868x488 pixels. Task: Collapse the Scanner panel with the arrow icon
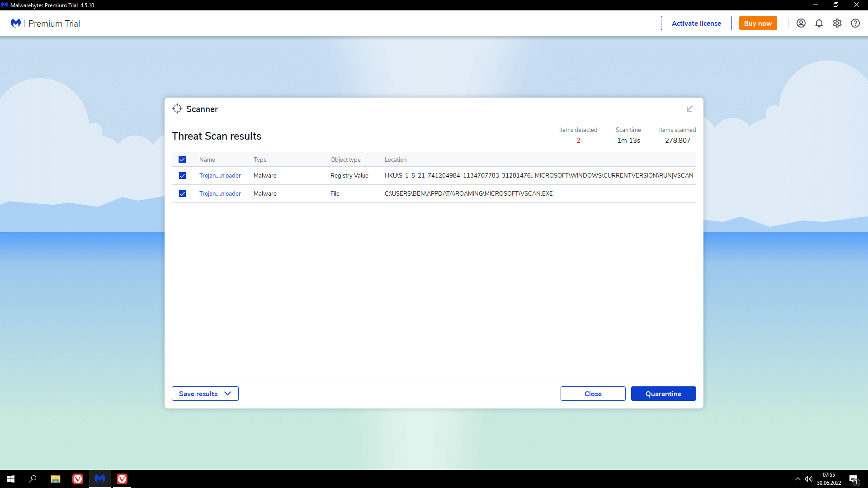pos(689,109)
